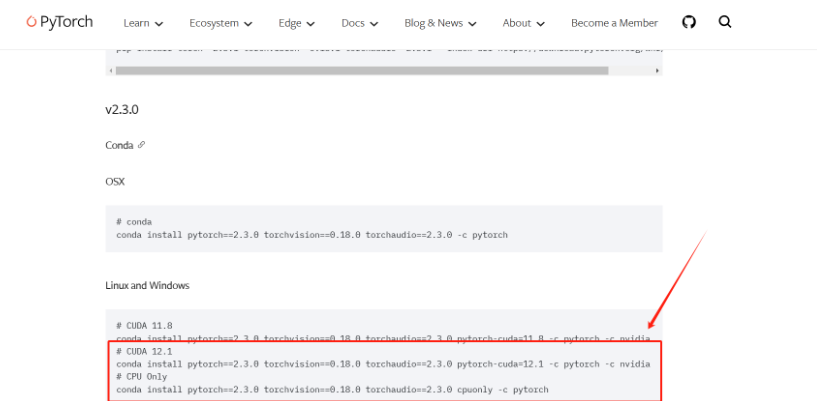Screen dimensions: 817x401
Task: Click the OSX conda install command line
Action: [x=312, y=235]
